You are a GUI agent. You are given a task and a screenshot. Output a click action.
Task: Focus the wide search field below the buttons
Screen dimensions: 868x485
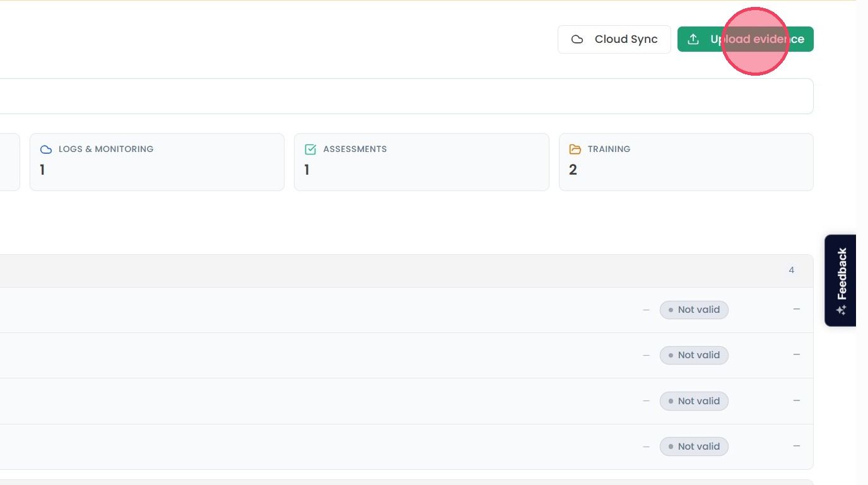pos(406,96)
